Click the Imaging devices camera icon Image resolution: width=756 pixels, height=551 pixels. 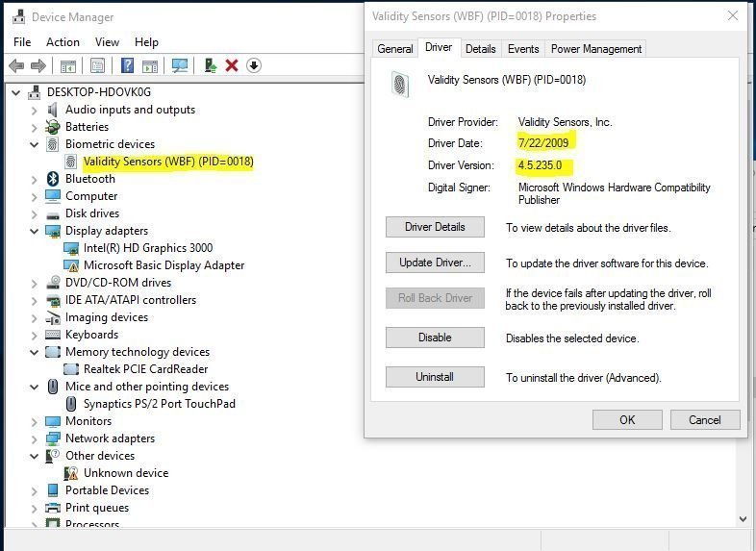coord(53,317)
